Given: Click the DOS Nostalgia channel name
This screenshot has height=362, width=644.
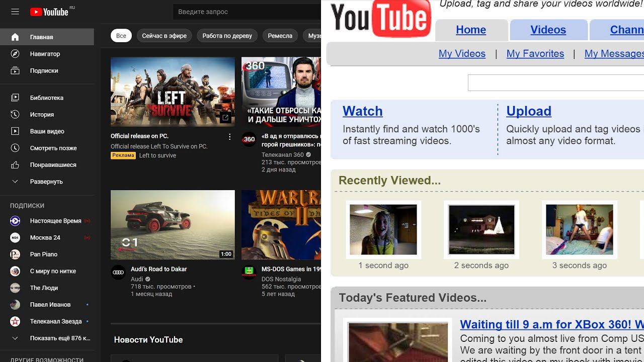Looking at the screenshot, I should (281, 279).
